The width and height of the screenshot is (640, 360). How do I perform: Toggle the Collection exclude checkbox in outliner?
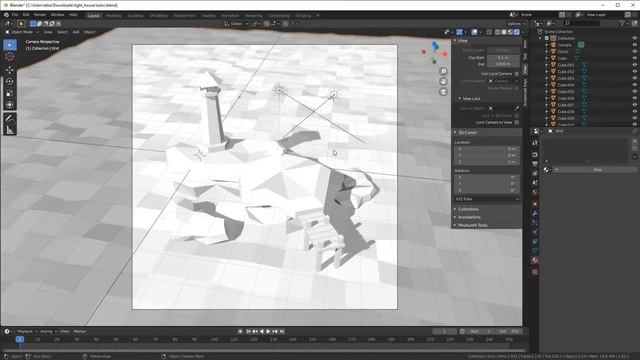click(547, 38)
